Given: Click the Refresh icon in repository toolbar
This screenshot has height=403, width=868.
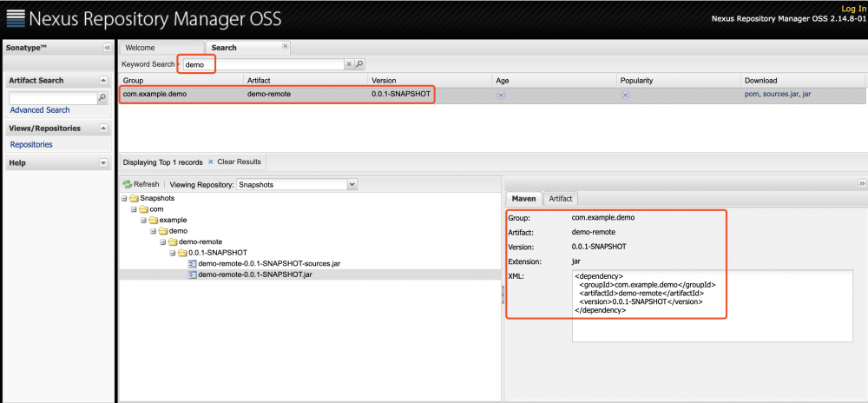Looking at the screenshot, I should pyautogui.click(x=127, y=184).
